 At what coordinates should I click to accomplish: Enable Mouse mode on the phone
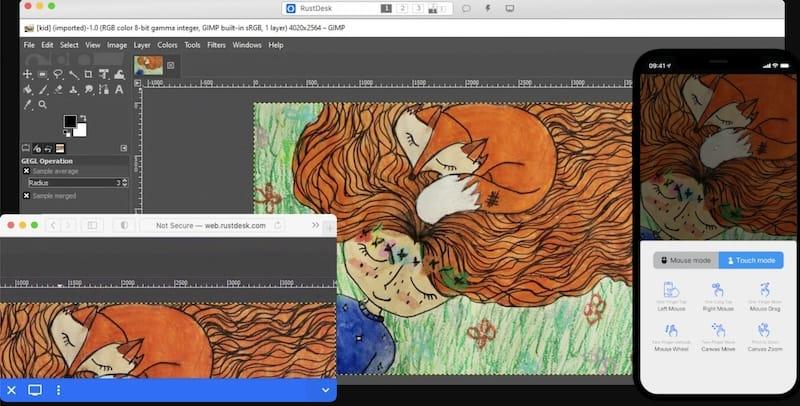click(x=686, y=260)
